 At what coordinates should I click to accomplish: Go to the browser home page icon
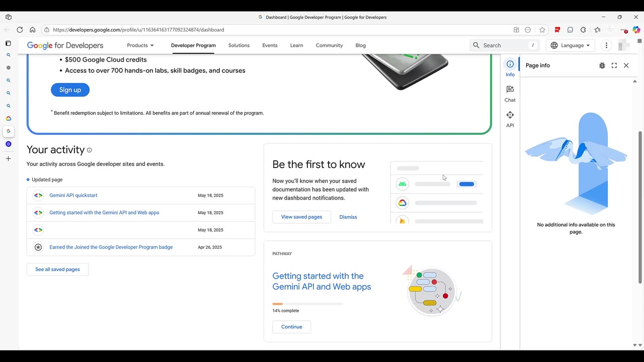click(x=33, y=30)
